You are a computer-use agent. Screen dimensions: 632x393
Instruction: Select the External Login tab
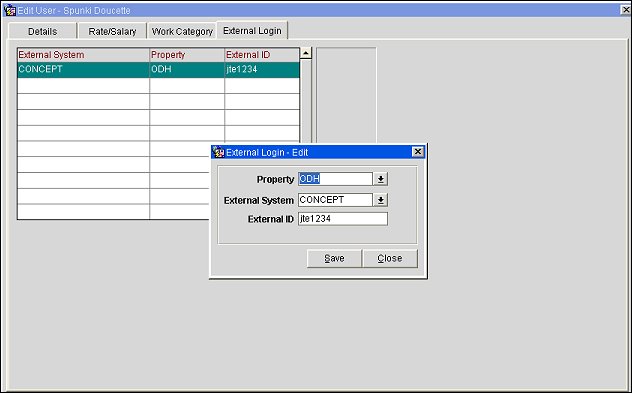(x=252, y=31)
